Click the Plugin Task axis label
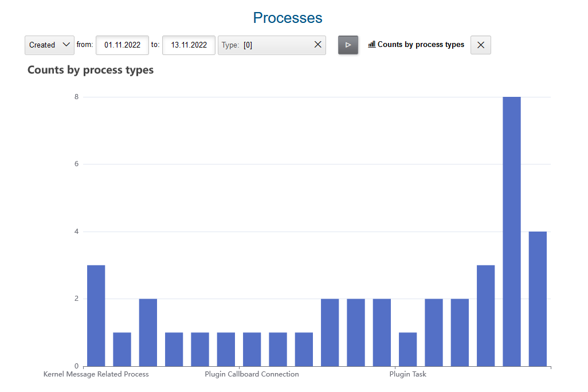588x392 pixels. pos(407,374)
